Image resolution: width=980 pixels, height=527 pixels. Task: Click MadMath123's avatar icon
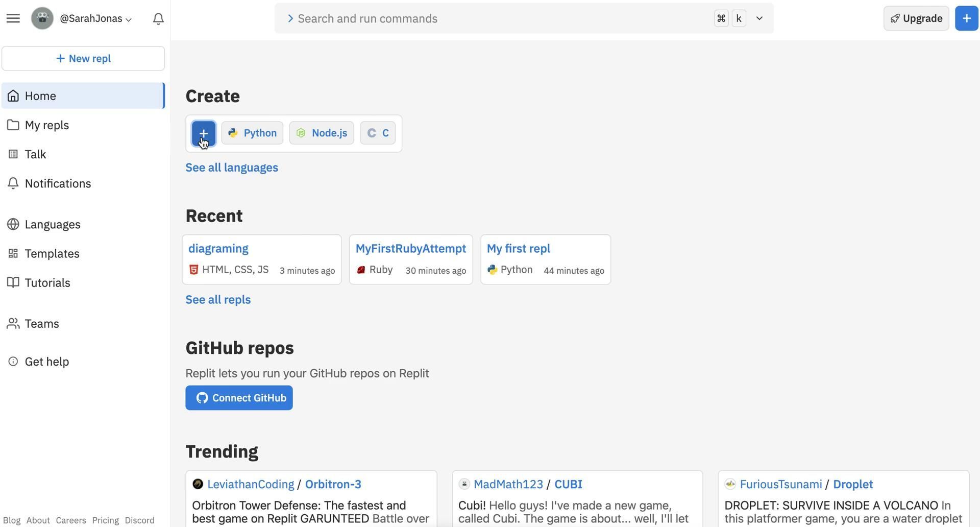[x=464, y=484]
